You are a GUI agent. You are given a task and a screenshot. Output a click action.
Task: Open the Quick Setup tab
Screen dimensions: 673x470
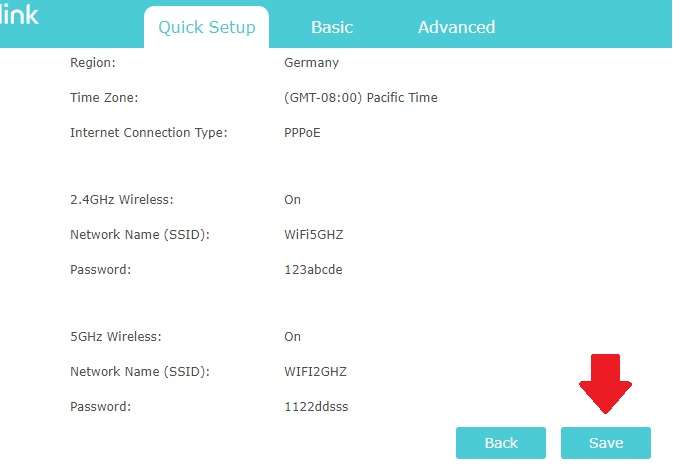click(206, 27)
